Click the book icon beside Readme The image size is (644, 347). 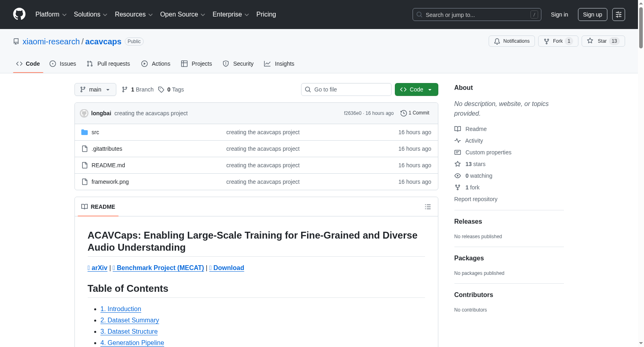click(x=458, y=129)
